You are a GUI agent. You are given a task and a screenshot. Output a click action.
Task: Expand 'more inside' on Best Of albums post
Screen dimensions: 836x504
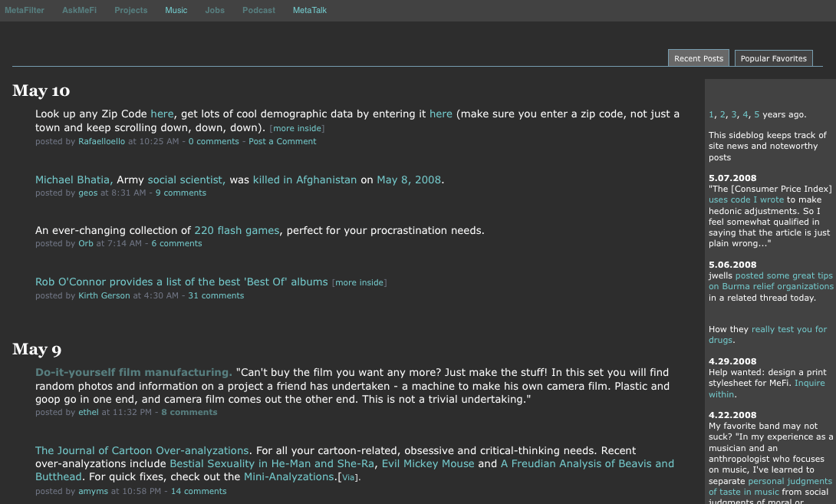360,282
